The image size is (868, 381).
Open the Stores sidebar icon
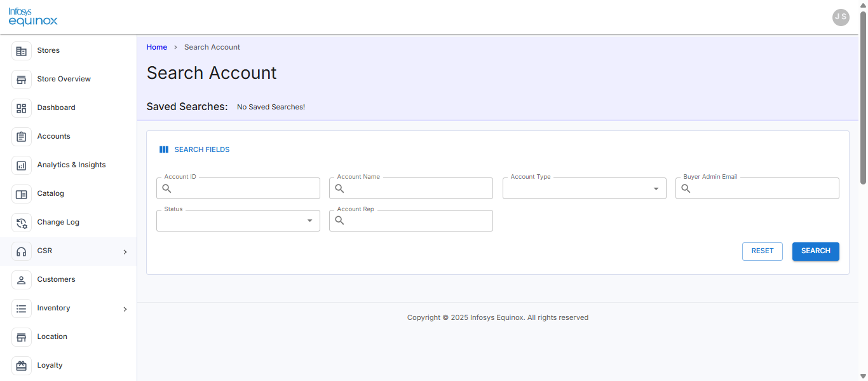click(22, 51)
